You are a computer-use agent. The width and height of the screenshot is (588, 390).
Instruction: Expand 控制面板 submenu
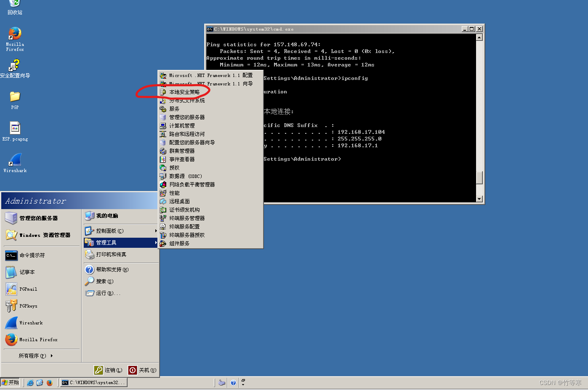pyautogui.click(x=121, y=231)
